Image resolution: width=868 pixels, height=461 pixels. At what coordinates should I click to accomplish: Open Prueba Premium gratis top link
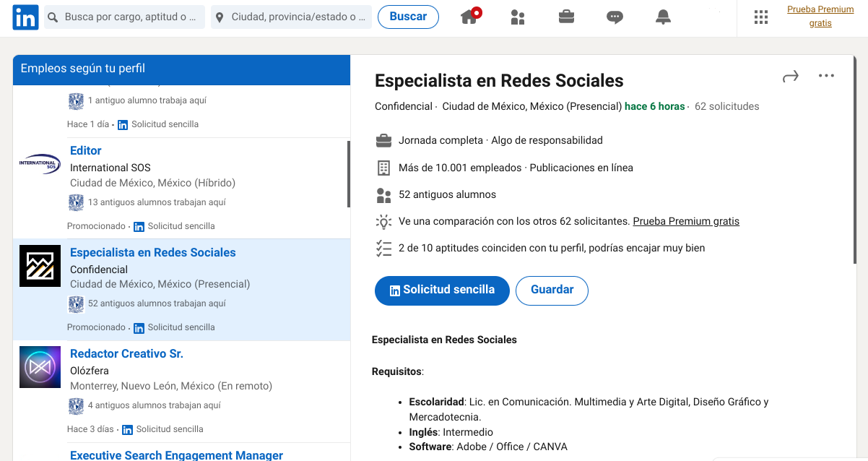820,16
